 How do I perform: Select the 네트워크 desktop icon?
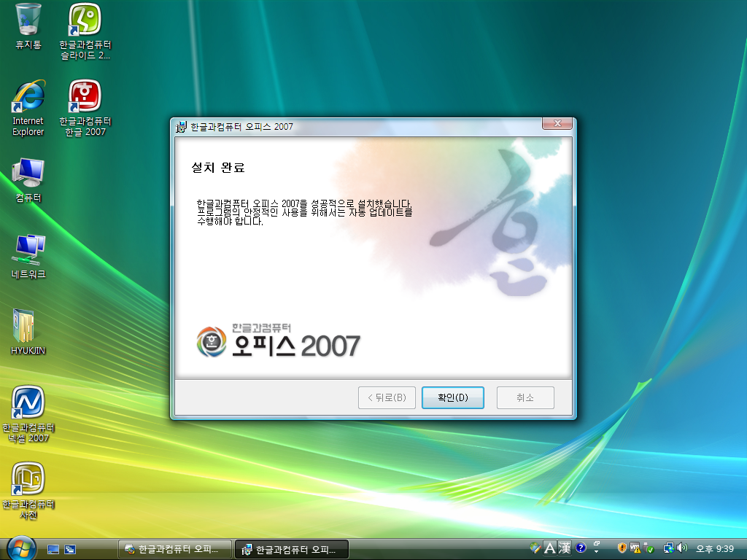(x=28, y=257)
